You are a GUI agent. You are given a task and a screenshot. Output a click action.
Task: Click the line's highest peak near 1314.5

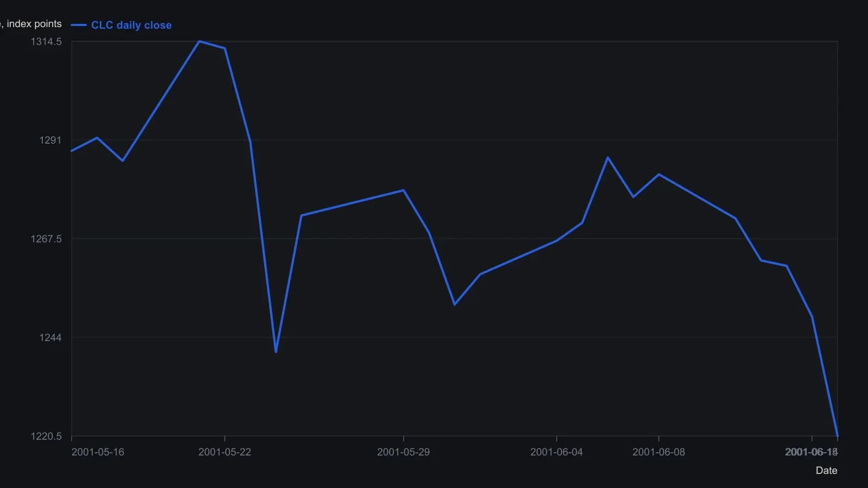click(199, 41)
